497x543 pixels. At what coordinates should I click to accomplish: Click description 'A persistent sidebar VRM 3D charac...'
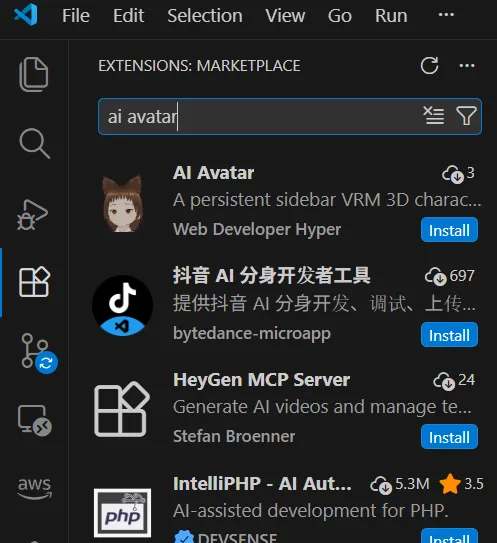(x=327, y=200)
